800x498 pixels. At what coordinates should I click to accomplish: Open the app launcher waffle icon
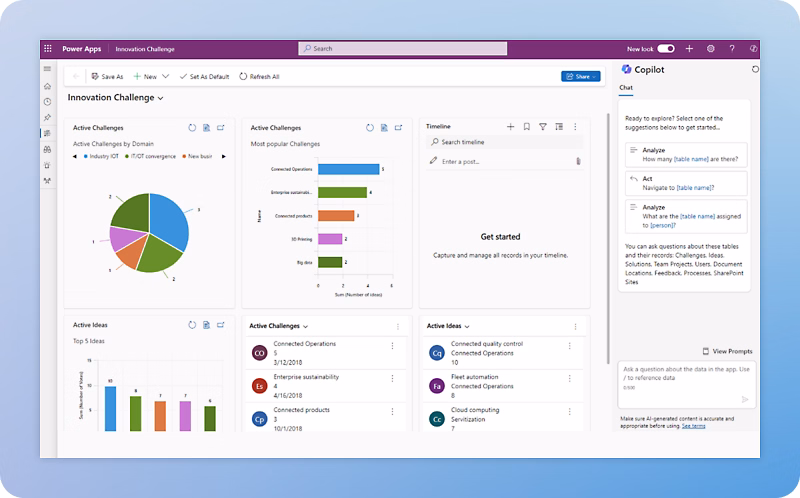click(48, 48)
